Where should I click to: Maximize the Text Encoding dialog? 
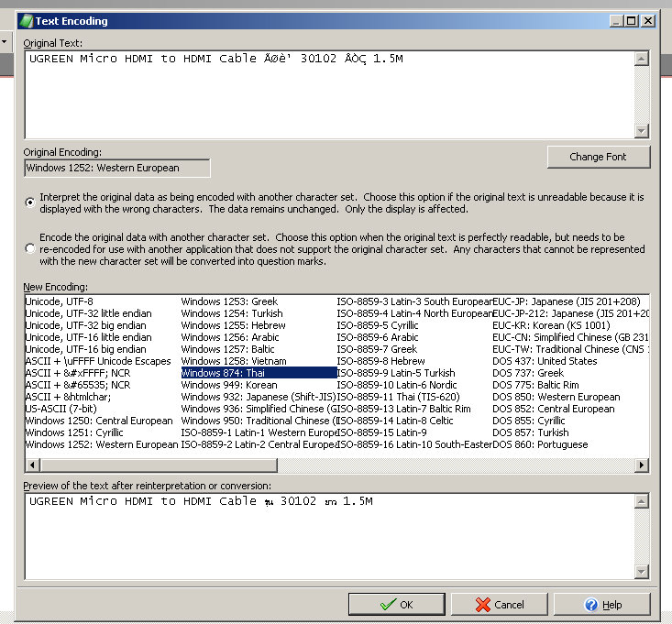(x=632, y=20)
